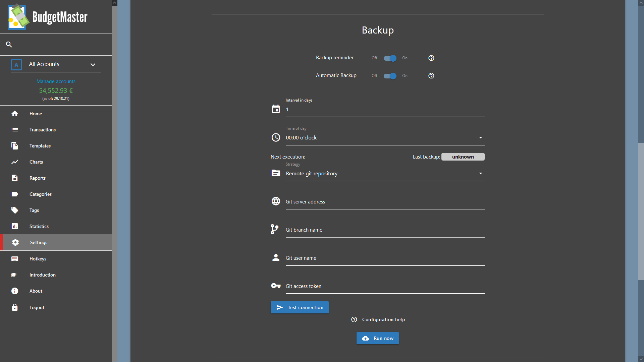Click the Run now button

point(378,338)
